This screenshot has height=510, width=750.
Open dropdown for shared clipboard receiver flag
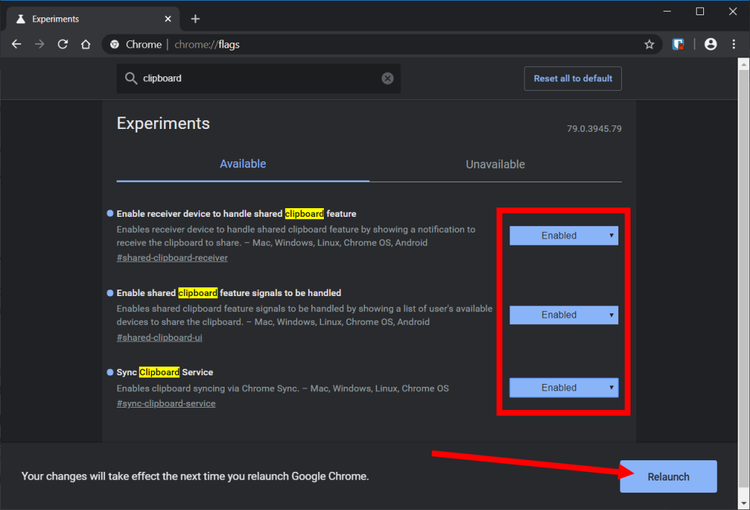(x=564, y=236)
